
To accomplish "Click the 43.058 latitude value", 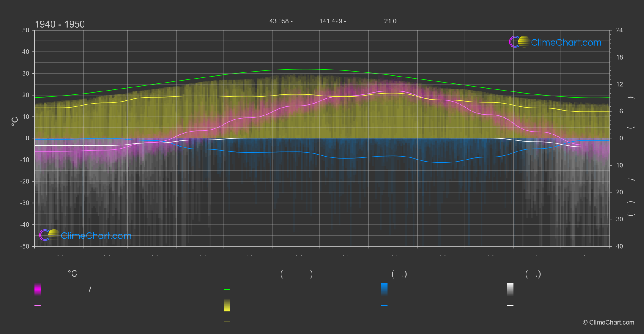I will [x=279, y=21].
